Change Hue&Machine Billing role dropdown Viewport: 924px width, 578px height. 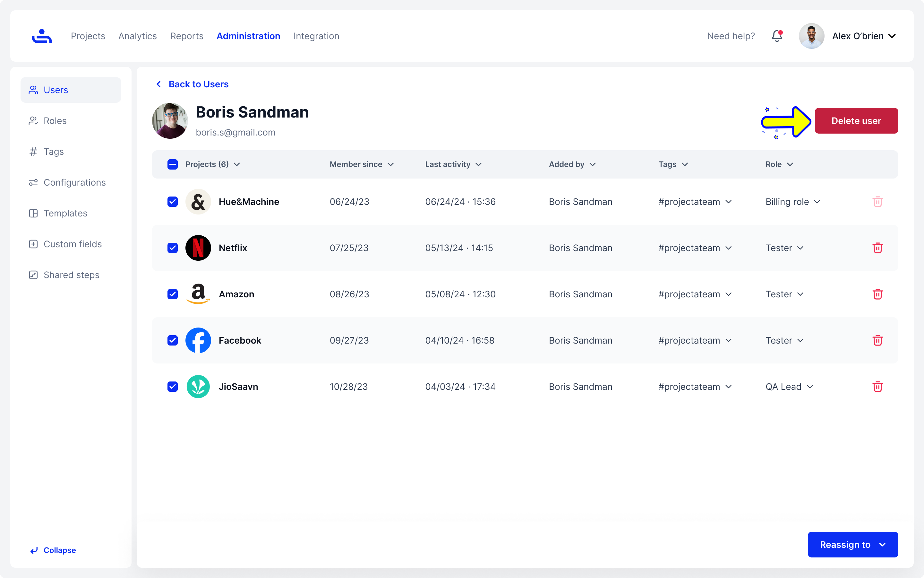pos(793,201)
